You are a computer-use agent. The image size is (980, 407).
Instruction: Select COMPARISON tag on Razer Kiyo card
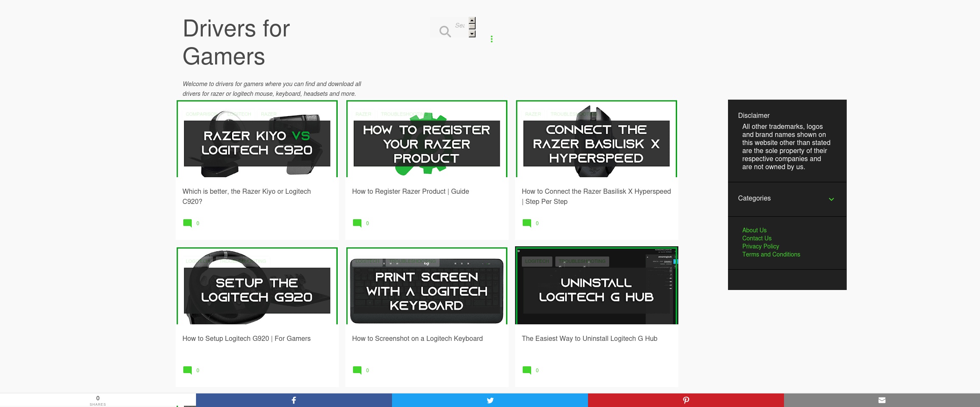pyautogui.click(x=202, y=114)
